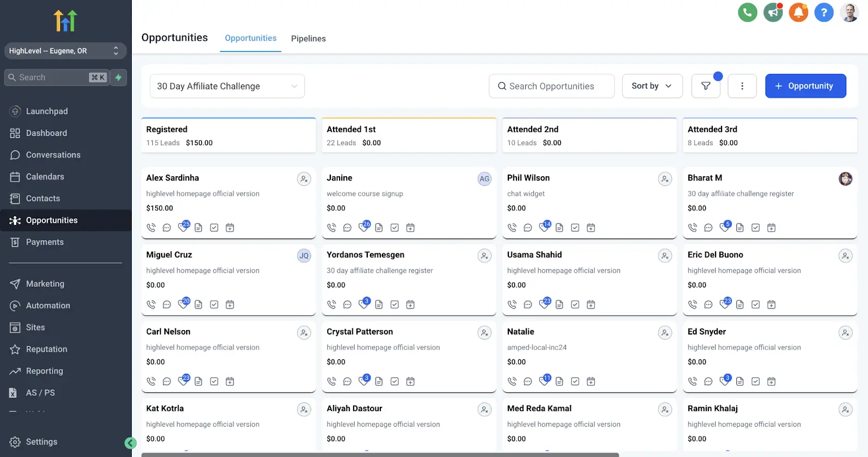The height and width of the screenshot is (457, 868).
Task: Open the blue help question icon
Action: click(x=824, y=12)
